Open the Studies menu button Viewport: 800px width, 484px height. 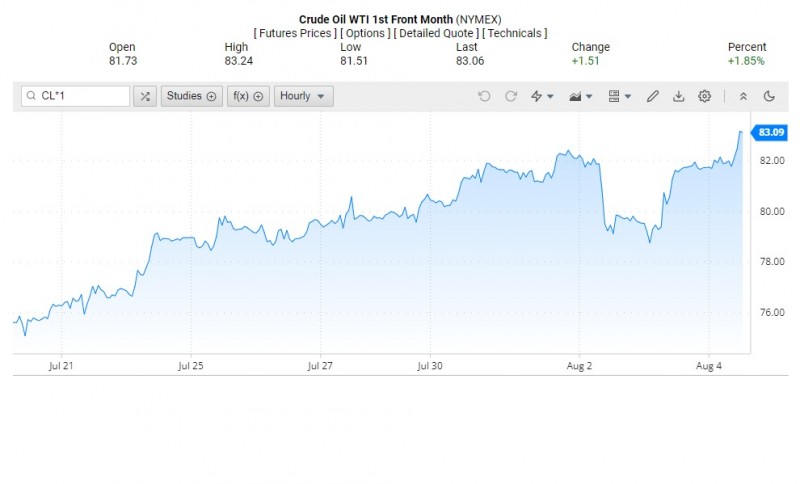coord(191,96)
